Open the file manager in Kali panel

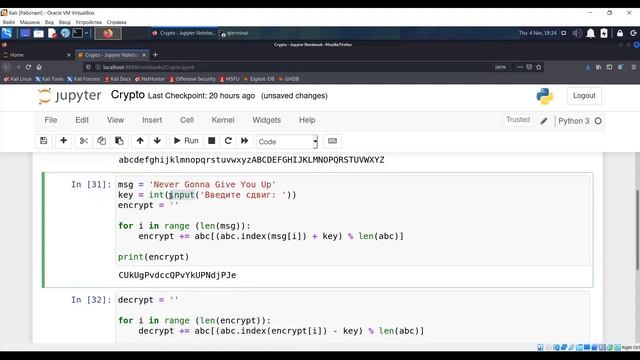point(38,33)
